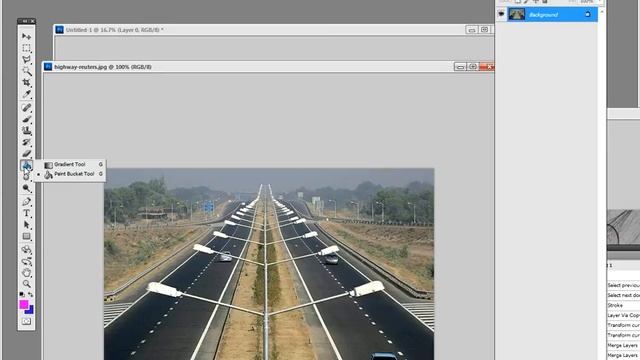Screen dimensions: 640x360
Task: Click the highway-reuters.jpg title bar text
Action: pyautogui.click(x=103, y=67)
